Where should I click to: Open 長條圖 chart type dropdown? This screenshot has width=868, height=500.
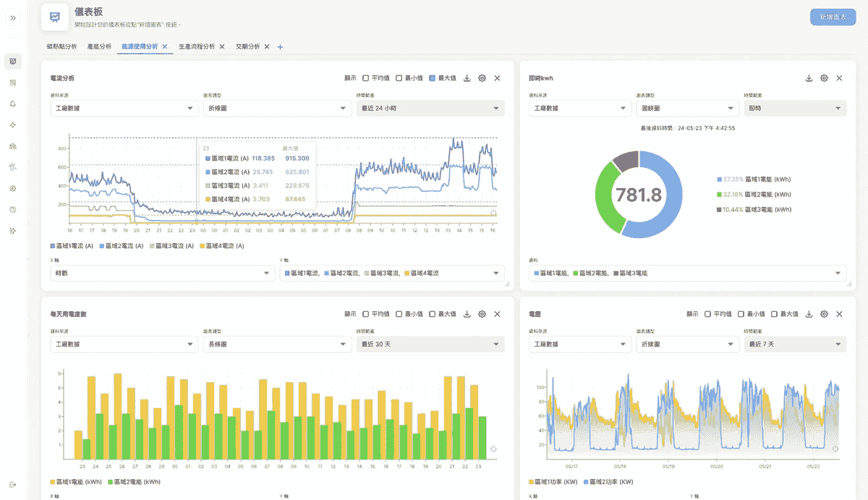pos(277,344)
